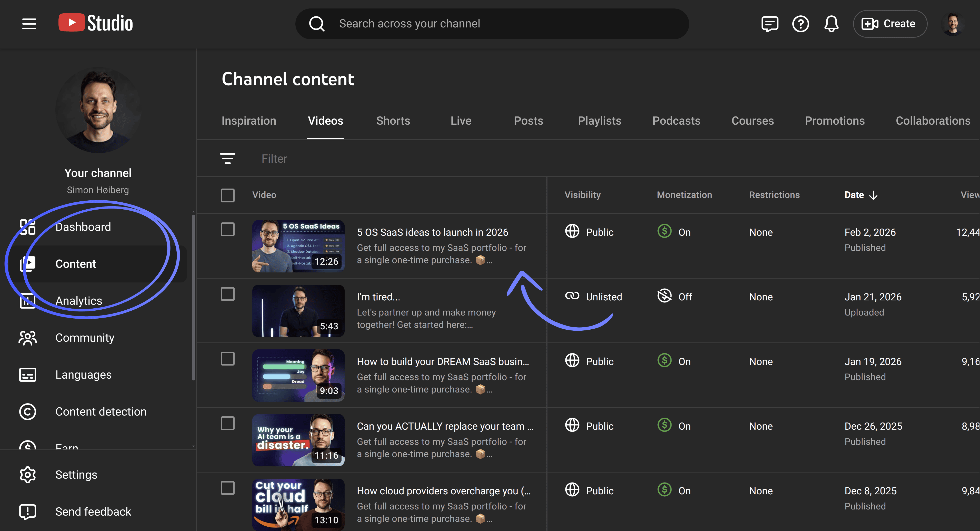Image resolution: width=980 pixels, height=531 pixels.
Task: Open Settings from the sidebar gear icon
Action: 76,474
